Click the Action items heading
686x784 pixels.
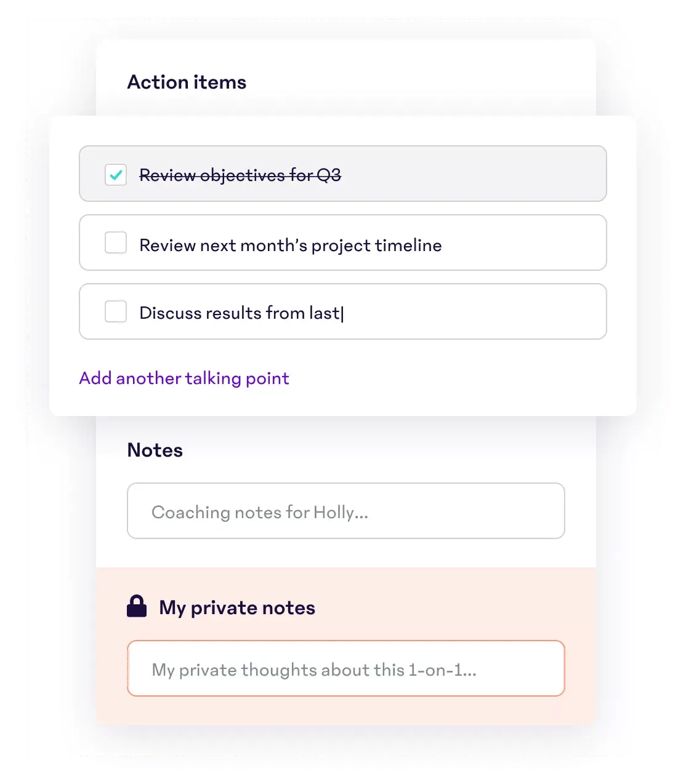187,82
